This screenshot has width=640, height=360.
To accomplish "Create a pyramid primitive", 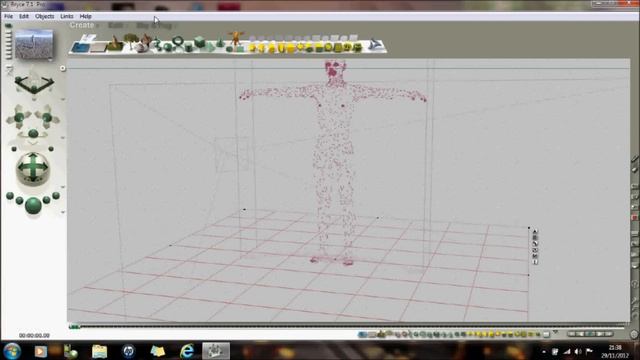I will point(211,48).
